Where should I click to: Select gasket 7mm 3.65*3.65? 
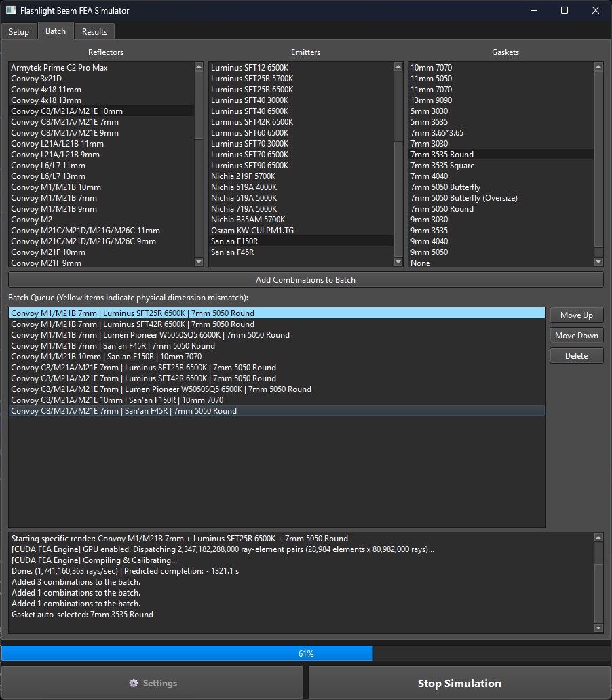pos(501,132)
